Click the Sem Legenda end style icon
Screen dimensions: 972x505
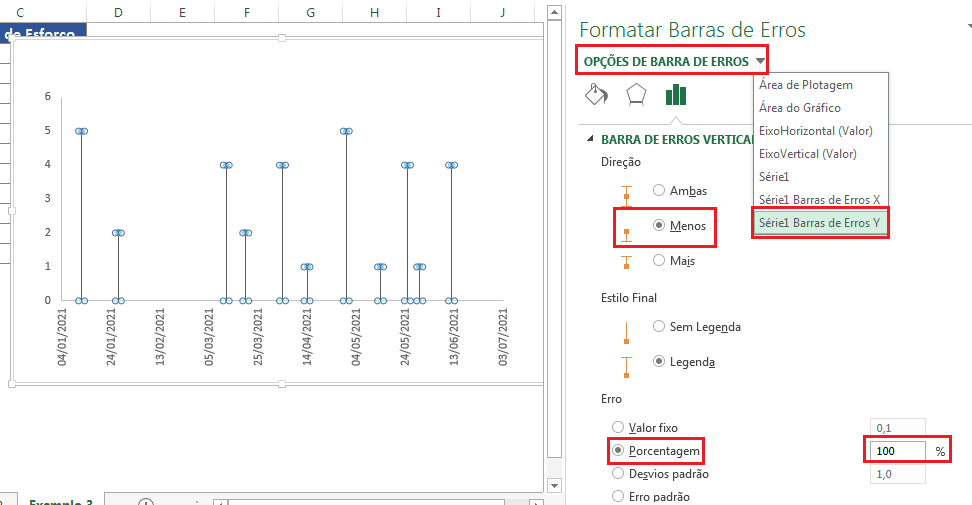(x=627, y=331)
